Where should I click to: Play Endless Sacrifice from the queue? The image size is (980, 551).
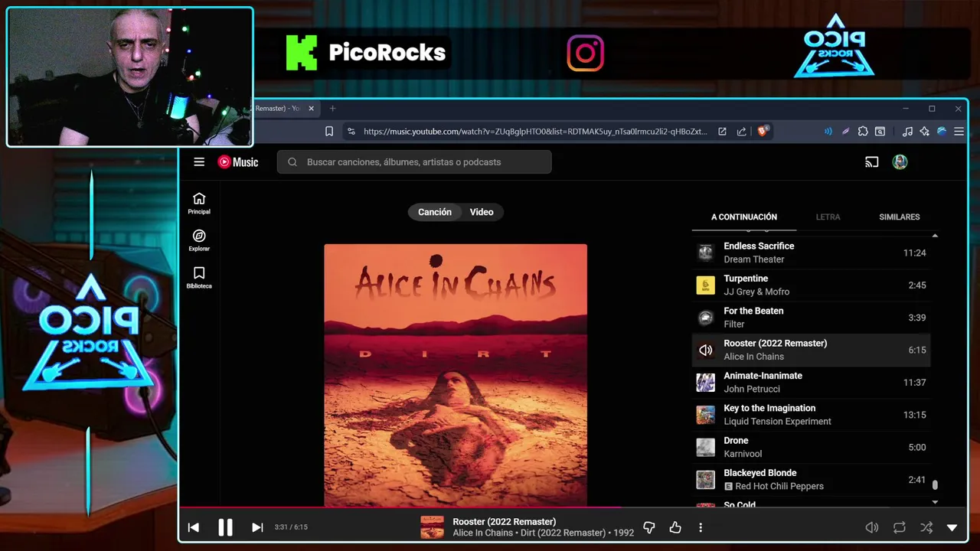pyautogui.click(x=811, y=253)
